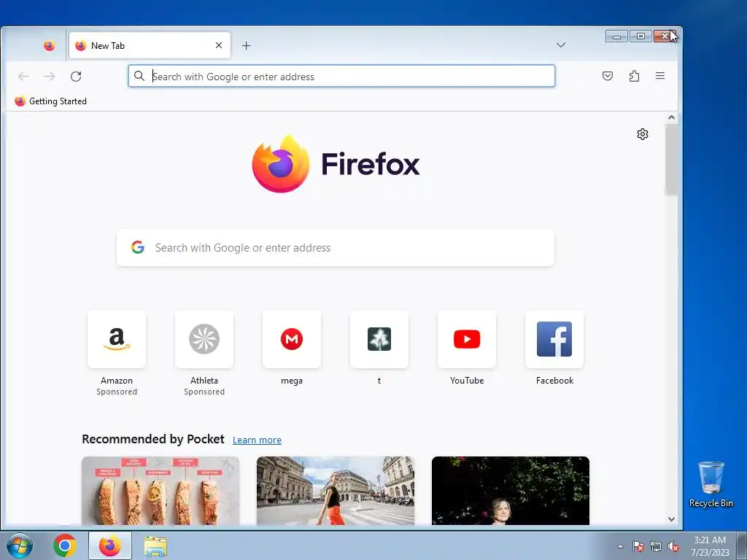
Task: Go forward to next page
Action: tap(50, 76)
